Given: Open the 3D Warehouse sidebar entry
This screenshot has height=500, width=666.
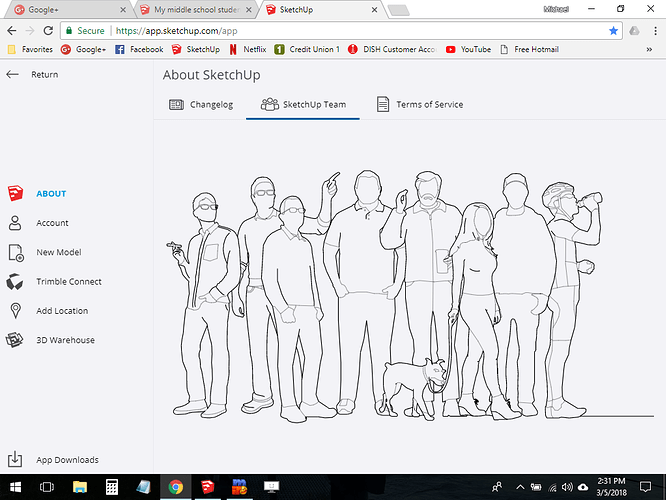Looking at the screenshot, I should click(x=65, y=340).
